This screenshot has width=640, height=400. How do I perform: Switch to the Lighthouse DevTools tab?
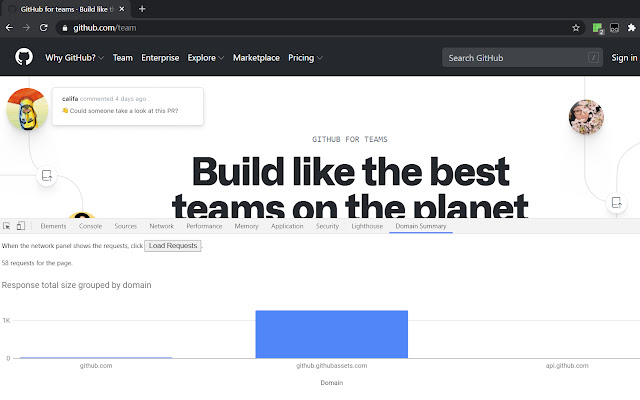coord(367,226)
